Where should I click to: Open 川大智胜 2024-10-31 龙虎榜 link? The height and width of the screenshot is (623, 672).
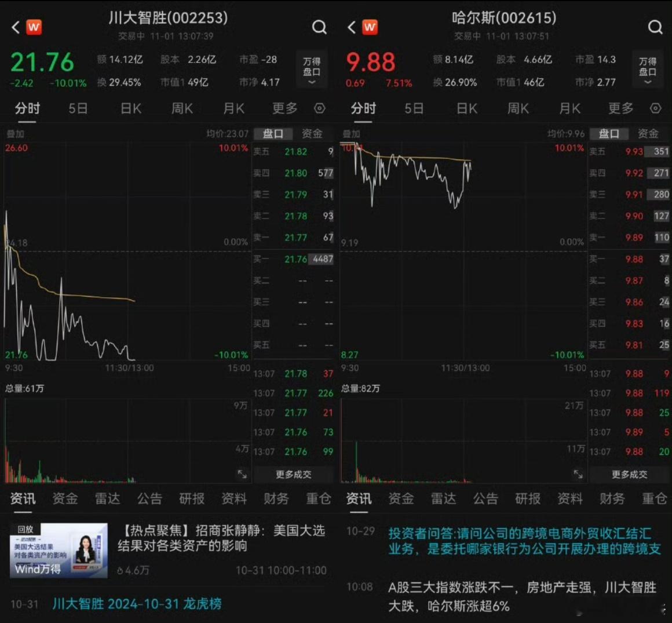(137, 604)
